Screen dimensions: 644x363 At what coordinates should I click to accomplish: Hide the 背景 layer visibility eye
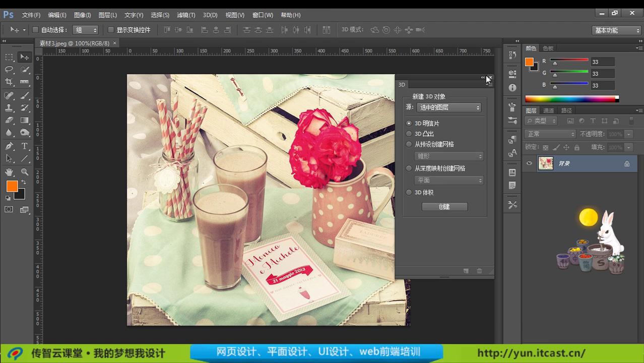529,163
